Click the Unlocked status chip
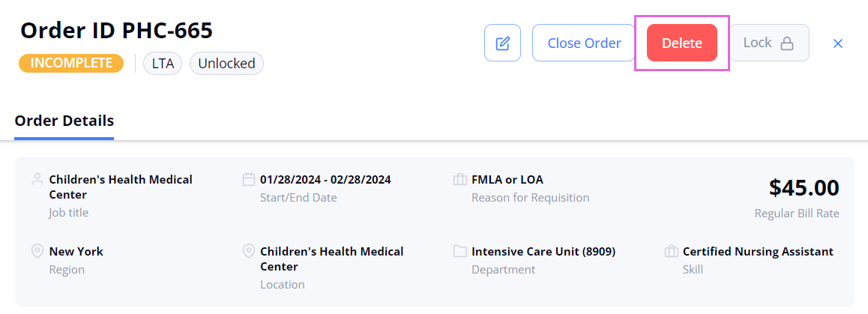 (x=227, y=63)
